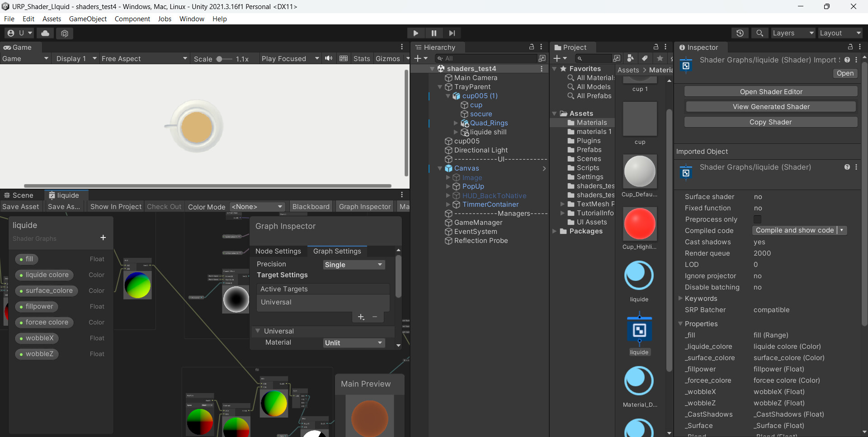Select the Cup_Highli material thumbnail
This screenshot has height=437, width=868.
[x=639, y=223]
